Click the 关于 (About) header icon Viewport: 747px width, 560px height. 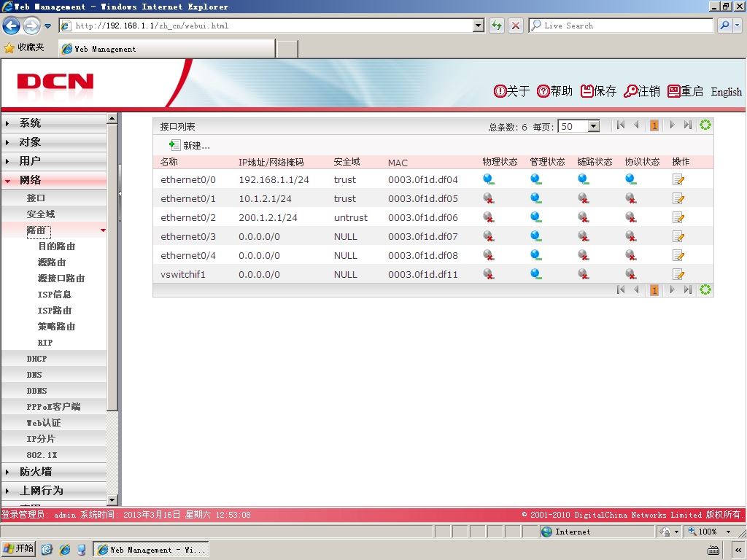(511, 91)
